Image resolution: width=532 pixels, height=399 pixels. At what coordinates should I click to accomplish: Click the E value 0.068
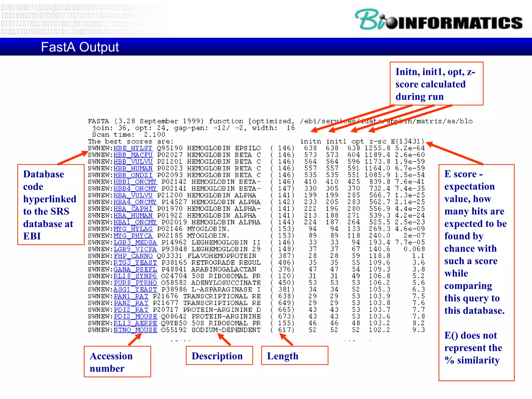pyautogui.click(x=414, y=249)
